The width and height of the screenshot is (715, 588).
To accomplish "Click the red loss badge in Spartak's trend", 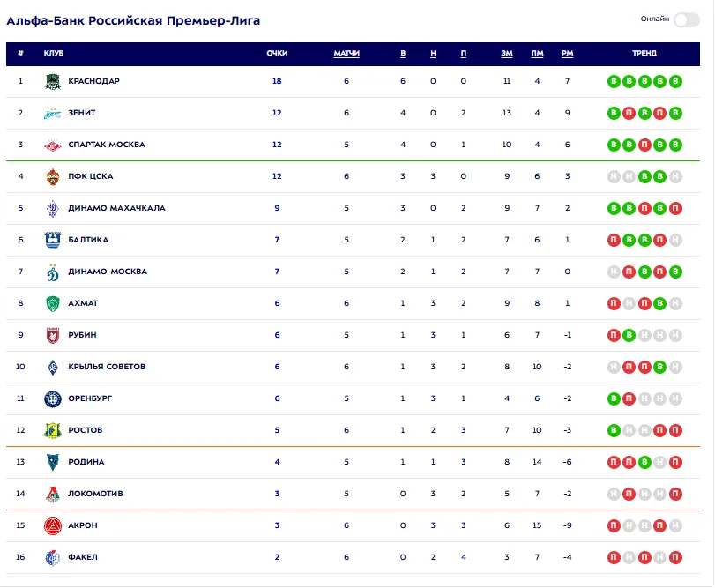I will 644,145.
